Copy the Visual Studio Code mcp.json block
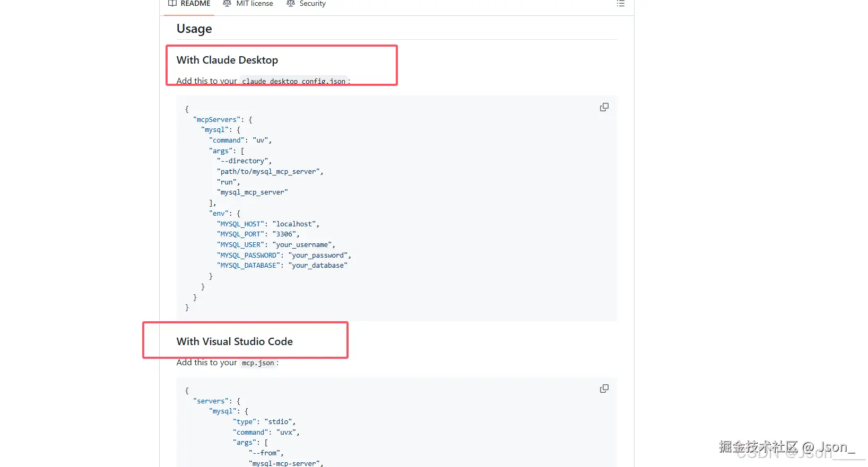 (x=604, y=389)
